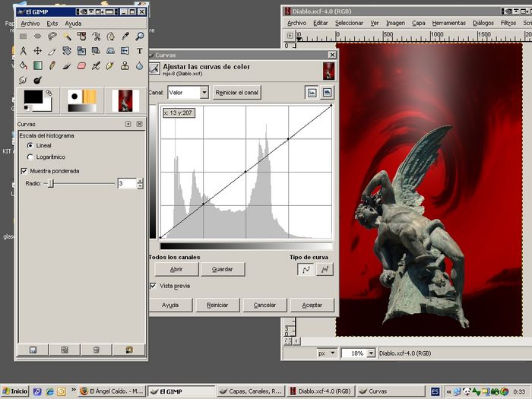Click the black foreground color swatch
Image resolution: width=532 pixels, height=399 pixels.
tap(33, 97)
